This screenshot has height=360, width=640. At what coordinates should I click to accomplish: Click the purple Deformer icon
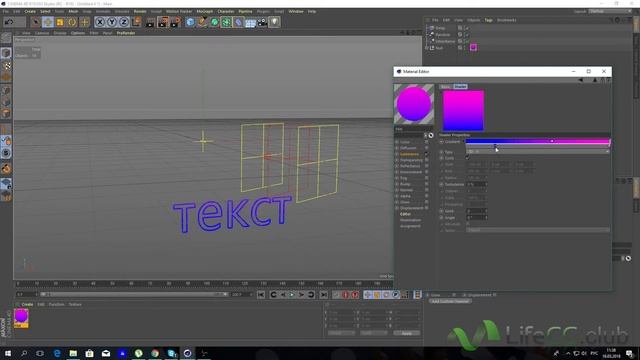tap(239, 22)
